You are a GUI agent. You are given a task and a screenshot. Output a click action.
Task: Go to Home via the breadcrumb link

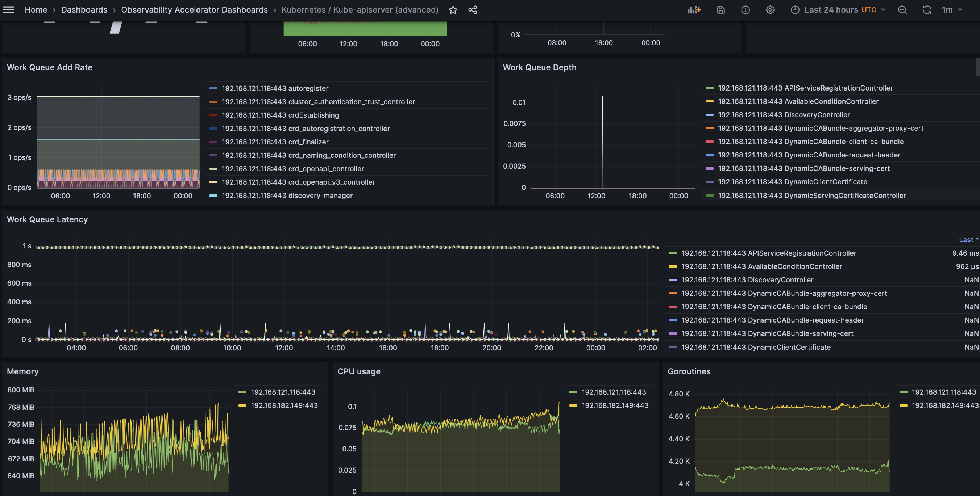tap(36, 9)
